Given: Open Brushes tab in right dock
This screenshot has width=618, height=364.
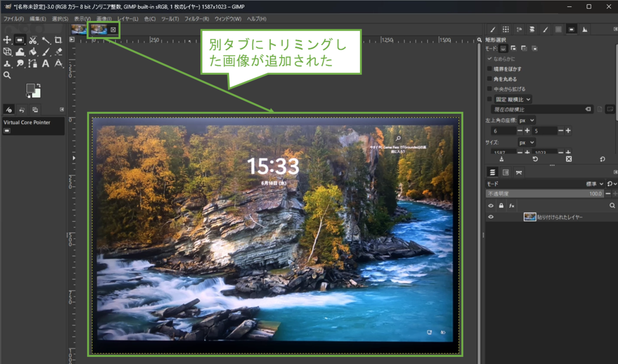Looking at the screenshot, I should (492, 29).
